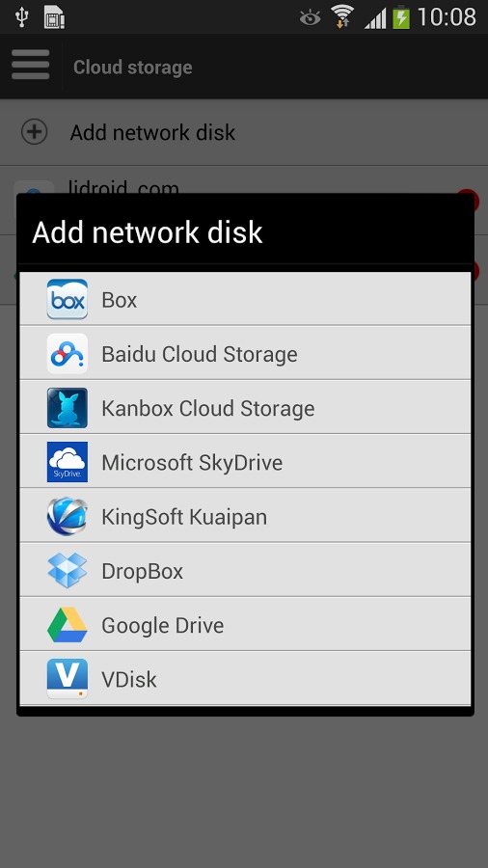Open the hamburger navigation menu
The image size is (488, 868).
(x=31, y=65)
